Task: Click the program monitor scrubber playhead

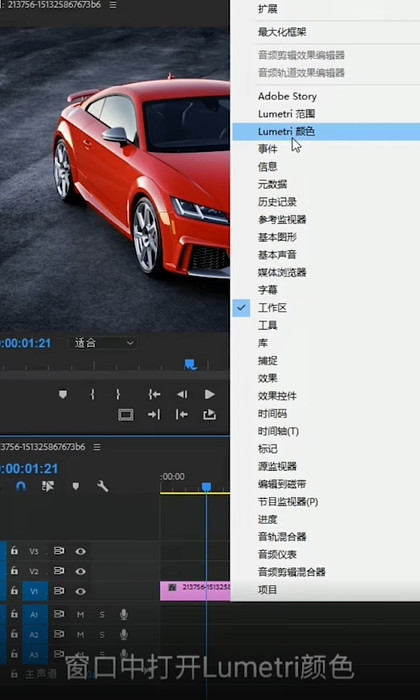Action: pos(191,365)
